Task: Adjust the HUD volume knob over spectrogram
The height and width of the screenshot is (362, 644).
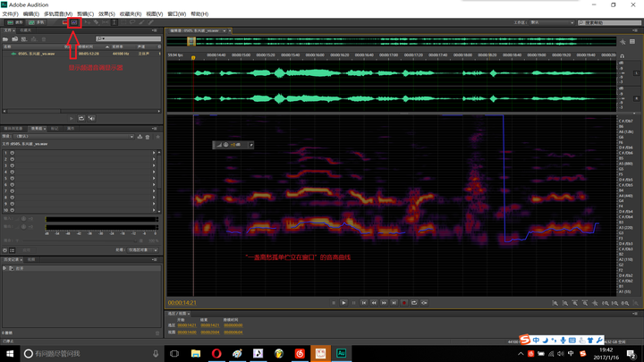Action: point(226,145)
